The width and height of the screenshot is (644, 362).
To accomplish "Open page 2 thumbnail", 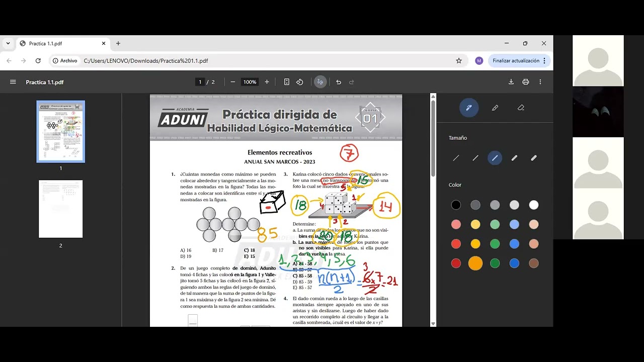I will click(61, 209).
